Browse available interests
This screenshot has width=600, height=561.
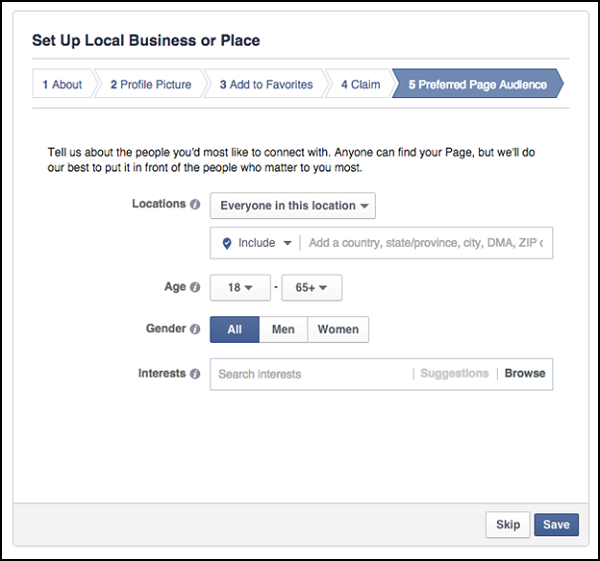[525, 374]
